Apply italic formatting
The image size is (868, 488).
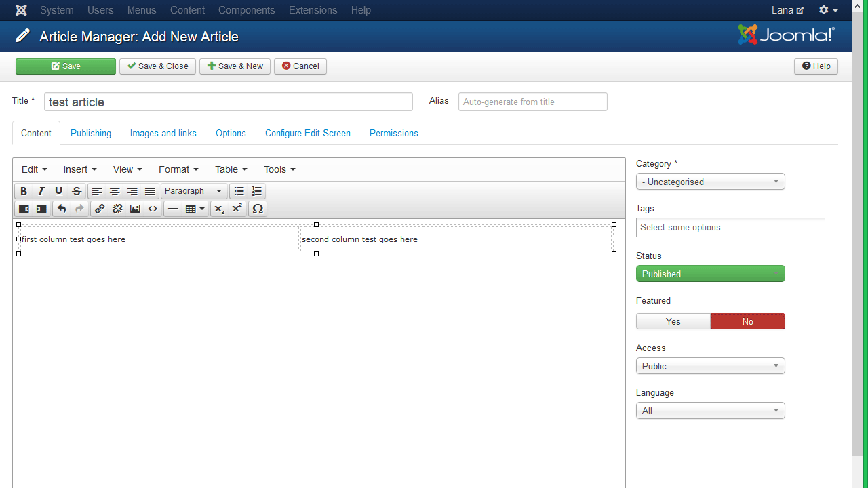click(x=41, y=190)
